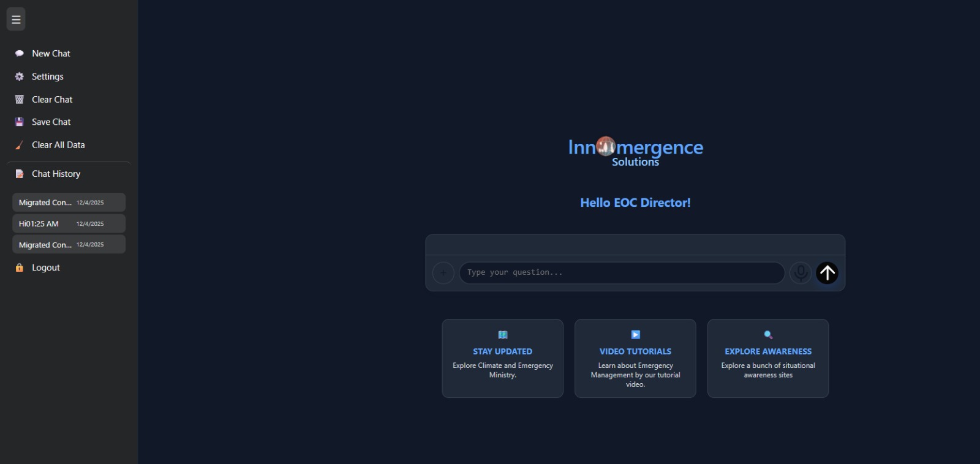Click the Type your question input field
The height and width of the screenshot is (464, 980).
(621, 273)
